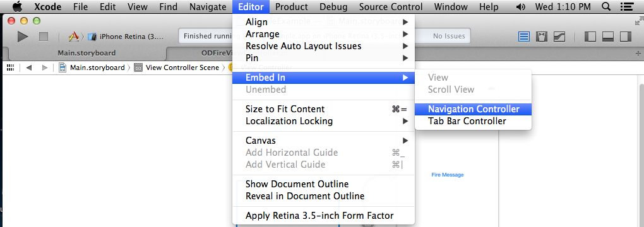The width and height of the screenshot is (644, 227).
Task: Show the Standard editor
Action: [x=523, y=37]
